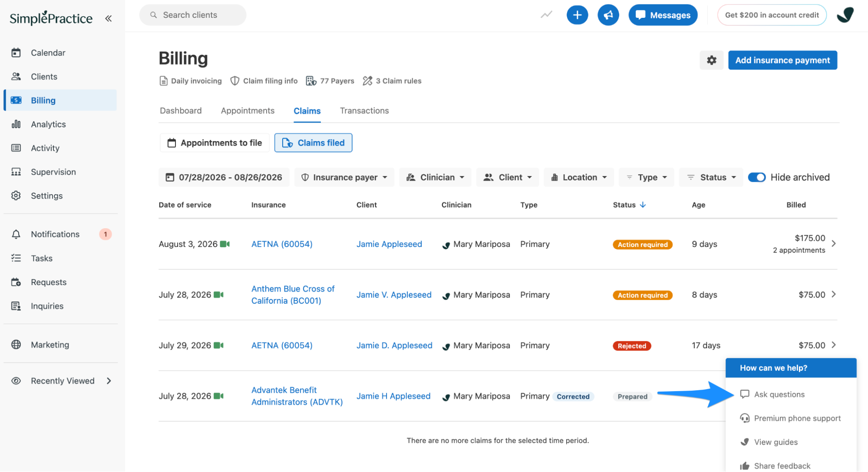Select Ask questions in help menu
The height and width of the screenshot is (472, 868).
pos(779,395)
